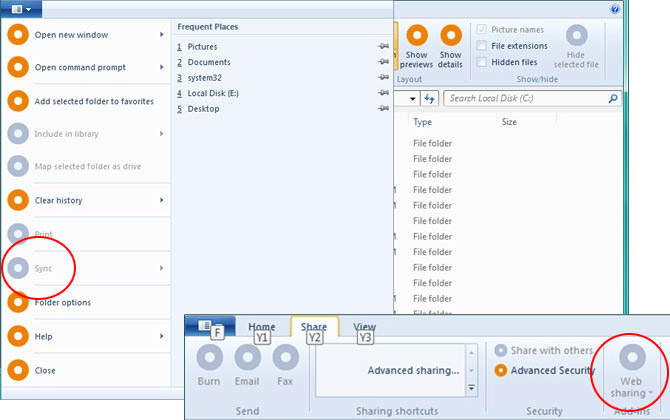Click the refresh arrows icon beside search box
Screen dimensions: 670x420
429,99
